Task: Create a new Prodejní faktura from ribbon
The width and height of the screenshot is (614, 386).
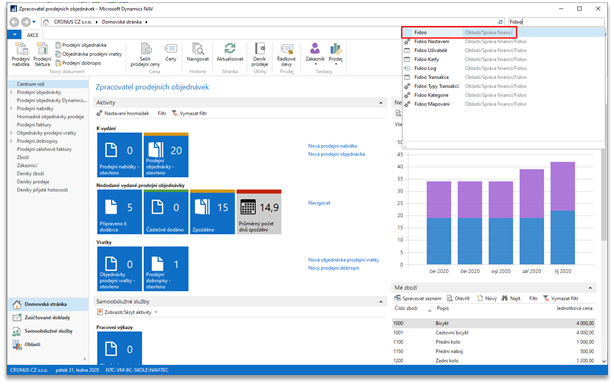Action: [42, 54]
